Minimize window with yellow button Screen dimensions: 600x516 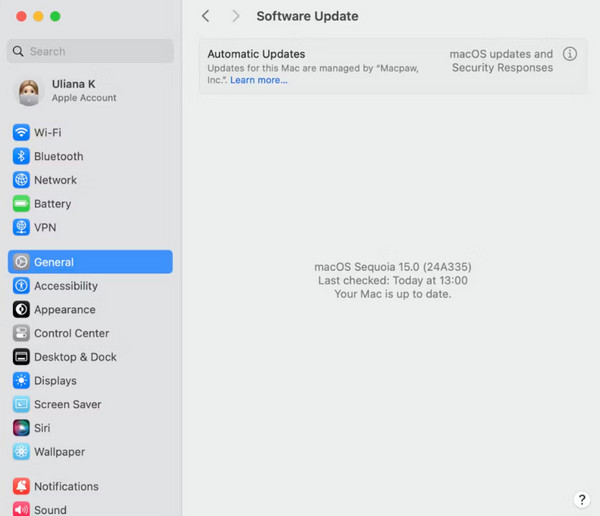coord(38,16)
